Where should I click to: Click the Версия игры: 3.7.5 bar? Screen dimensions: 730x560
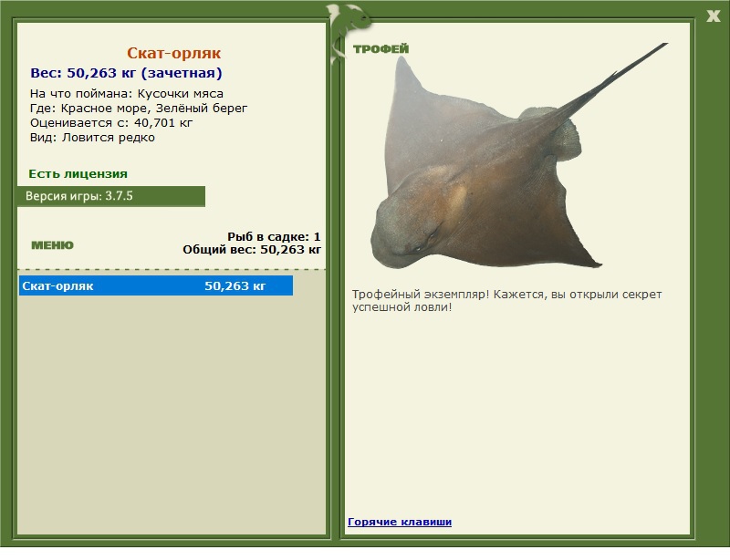tap(111, 196)
